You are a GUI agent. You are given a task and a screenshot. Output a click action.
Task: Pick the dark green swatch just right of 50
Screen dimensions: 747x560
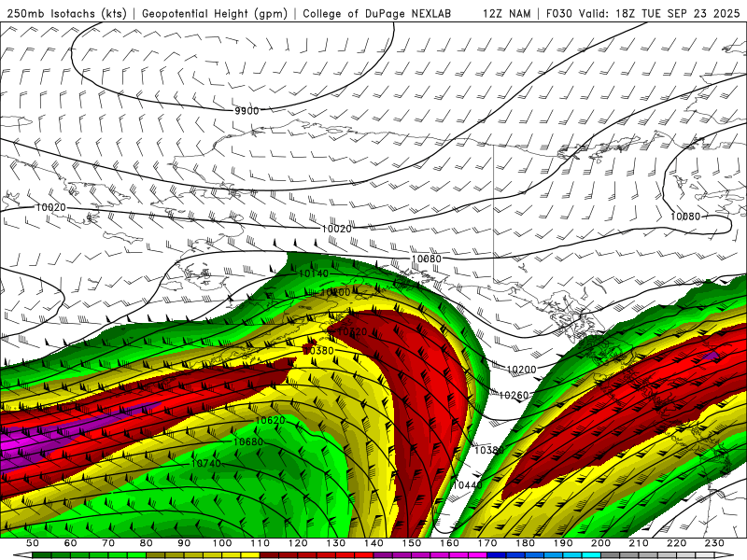pyautogui.click(x=42, y=555)
